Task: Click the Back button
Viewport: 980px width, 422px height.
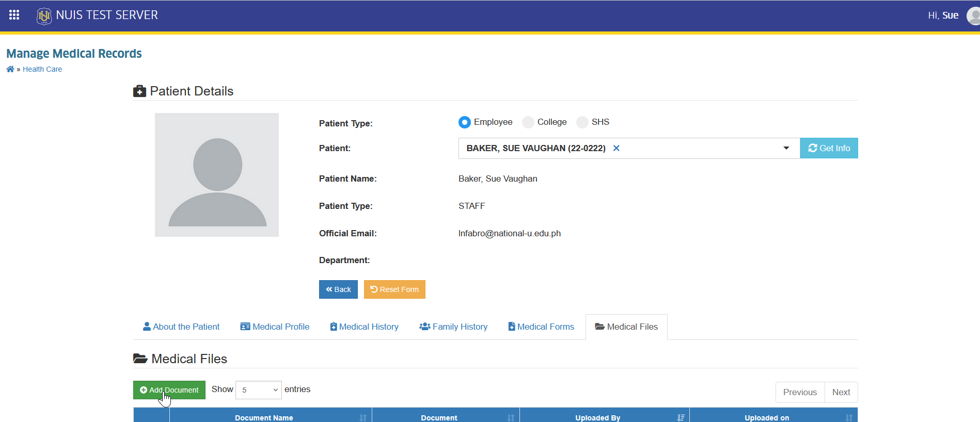Action: coord(338,289)
